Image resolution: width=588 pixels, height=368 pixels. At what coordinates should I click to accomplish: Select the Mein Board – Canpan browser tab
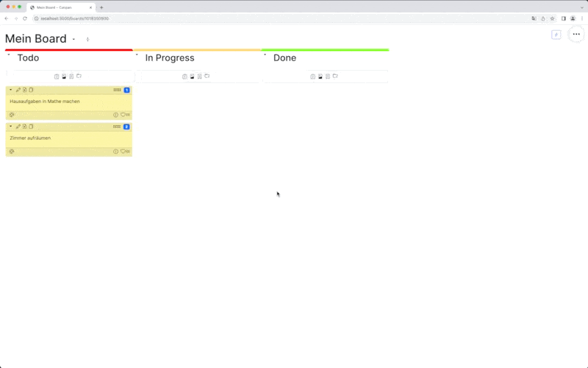(59, 7)
